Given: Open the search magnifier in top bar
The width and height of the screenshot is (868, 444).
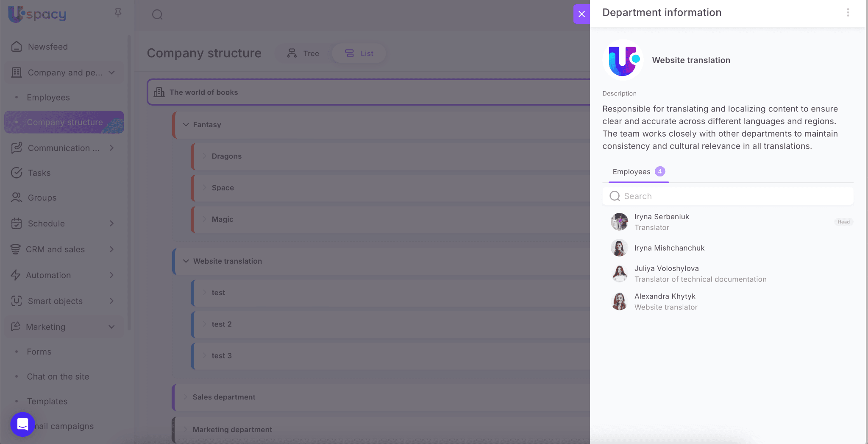Looking at the screenshot, I should tap(157, 15).
